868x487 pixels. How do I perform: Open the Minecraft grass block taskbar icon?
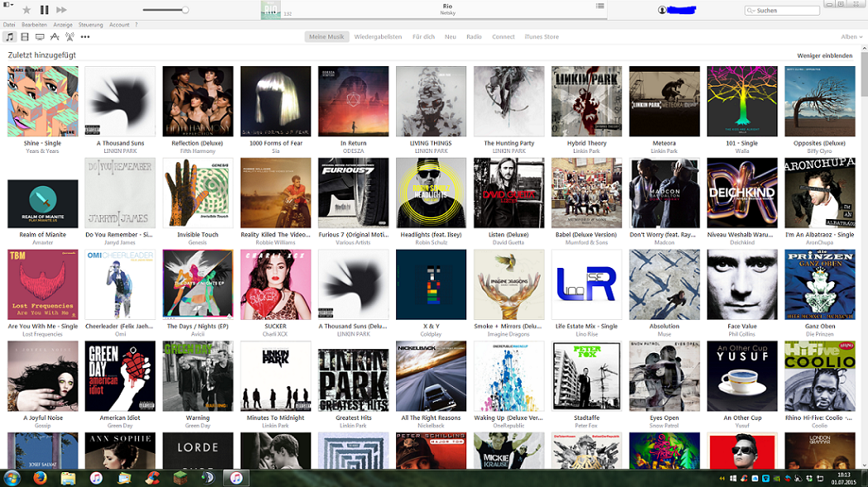click(180, 478)
